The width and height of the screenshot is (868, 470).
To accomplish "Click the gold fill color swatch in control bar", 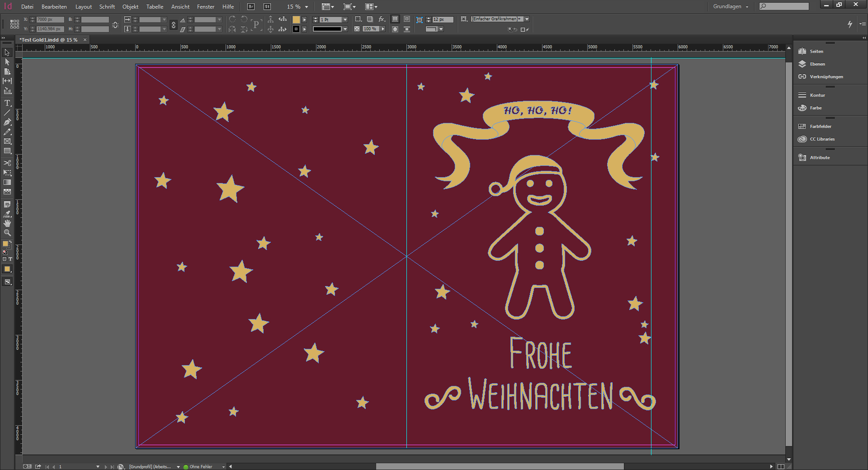I will pos(296,19).
